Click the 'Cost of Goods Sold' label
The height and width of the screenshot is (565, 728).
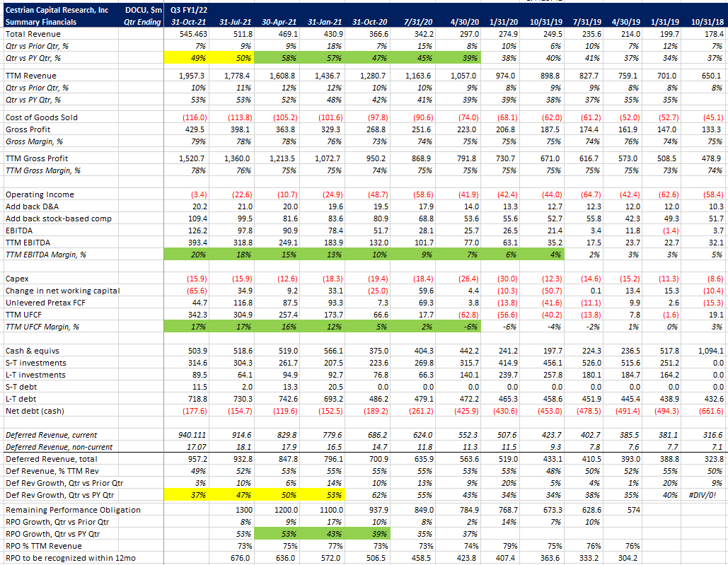point(42,117)
